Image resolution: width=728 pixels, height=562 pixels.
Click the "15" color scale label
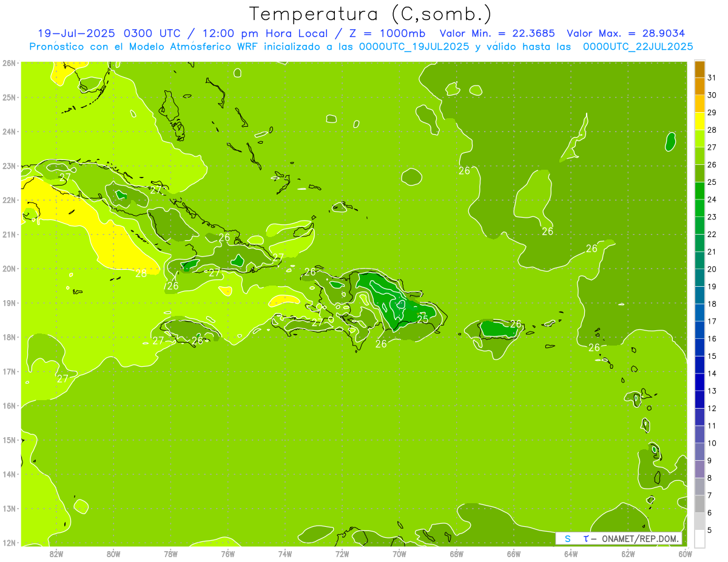(x=712, y=356)
